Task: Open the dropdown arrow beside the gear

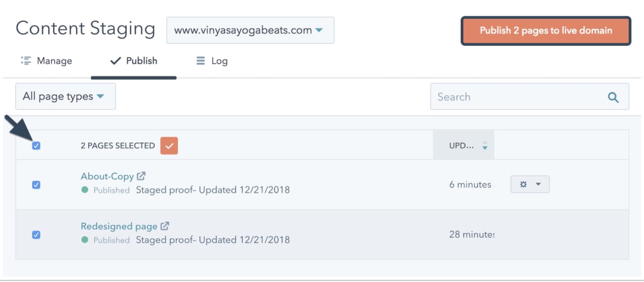Action: point(538,184)
